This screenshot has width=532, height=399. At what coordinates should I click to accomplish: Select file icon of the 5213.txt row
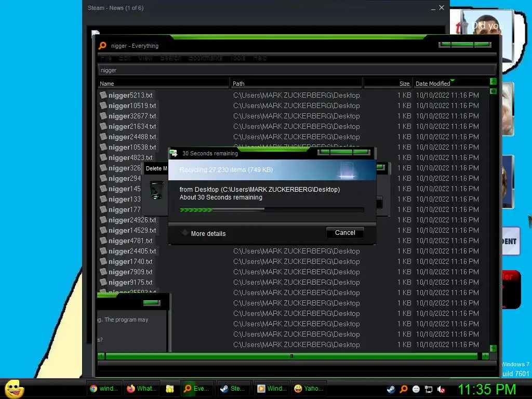pos(103,95)
